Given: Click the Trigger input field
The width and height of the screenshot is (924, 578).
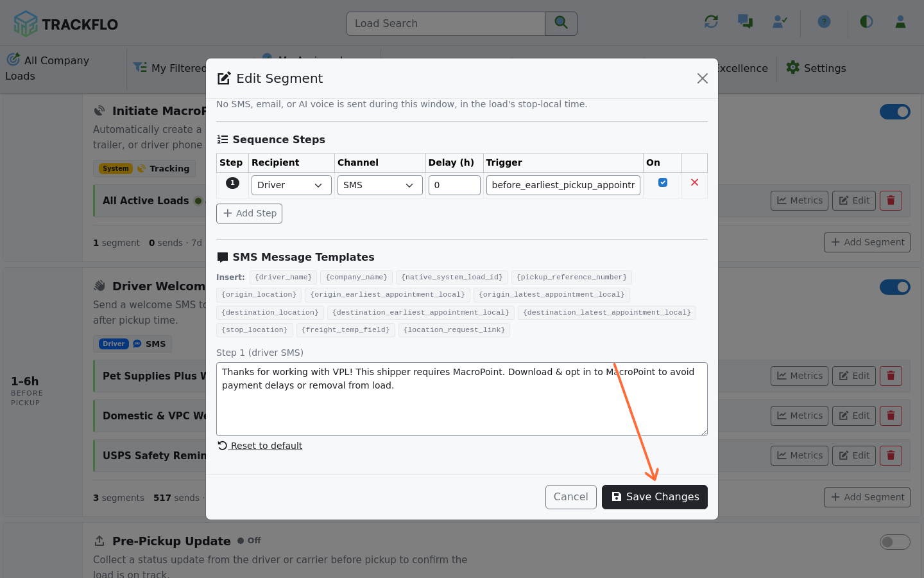Looking at the screenshot, I should (563, 185).
